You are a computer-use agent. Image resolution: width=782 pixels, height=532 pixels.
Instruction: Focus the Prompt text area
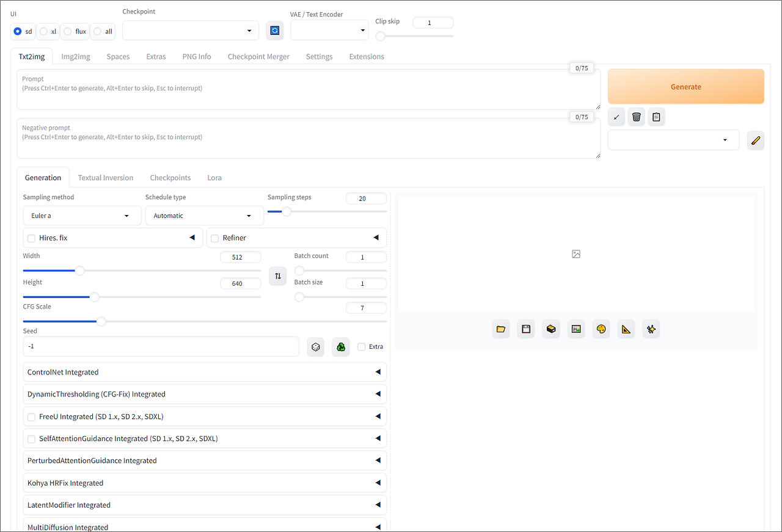pyautogui.click(x=309, y=90)
